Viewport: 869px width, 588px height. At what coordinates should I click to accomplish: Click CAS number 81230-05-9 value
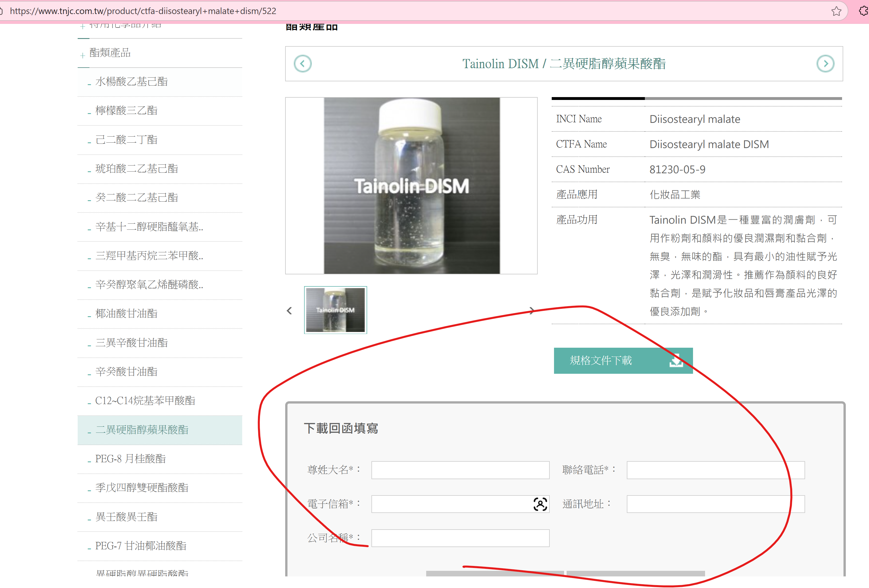(677, 170)
